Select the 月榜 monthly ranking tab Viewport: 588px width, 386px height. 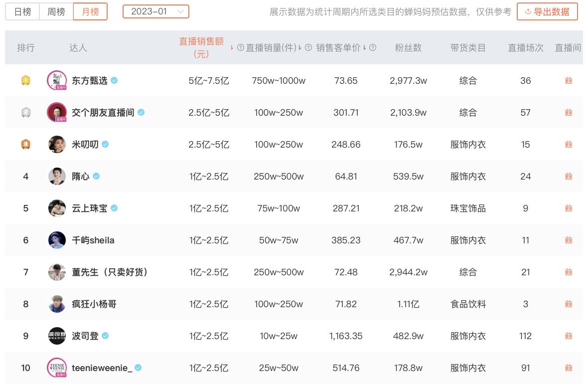[x=90, y=11]
